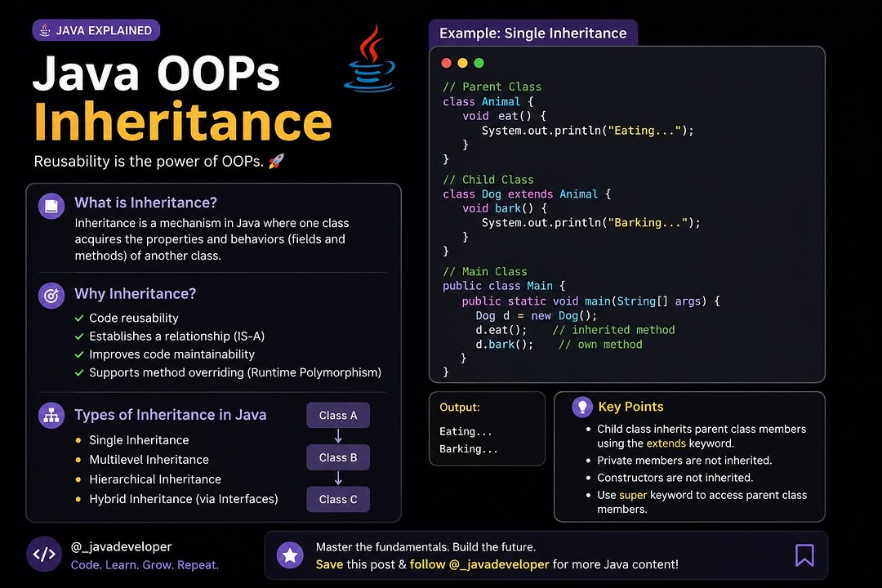Click the Barking... output line
882x588 pixels.
[x=469, y=449]
